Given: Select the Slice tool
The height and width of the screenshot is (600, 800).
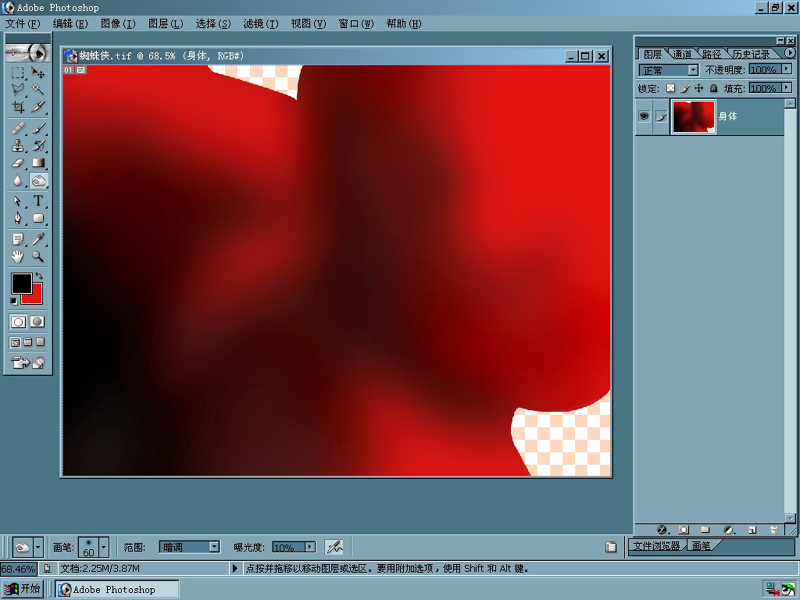Looking at the screenshot, I should point(38,107).
